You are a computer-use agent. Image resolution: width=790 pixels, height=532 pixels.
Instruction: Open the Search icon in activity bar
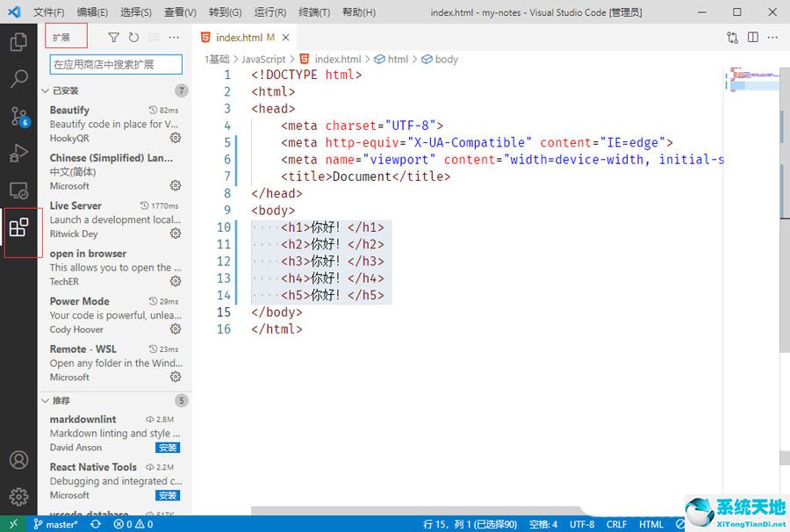point(19,78)
